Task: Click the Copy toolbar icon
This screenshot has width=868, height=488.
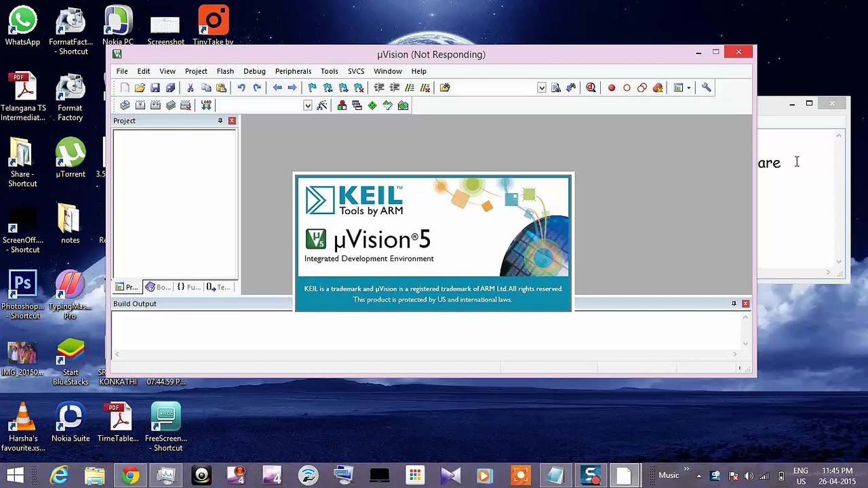Action: coord(206,87)
